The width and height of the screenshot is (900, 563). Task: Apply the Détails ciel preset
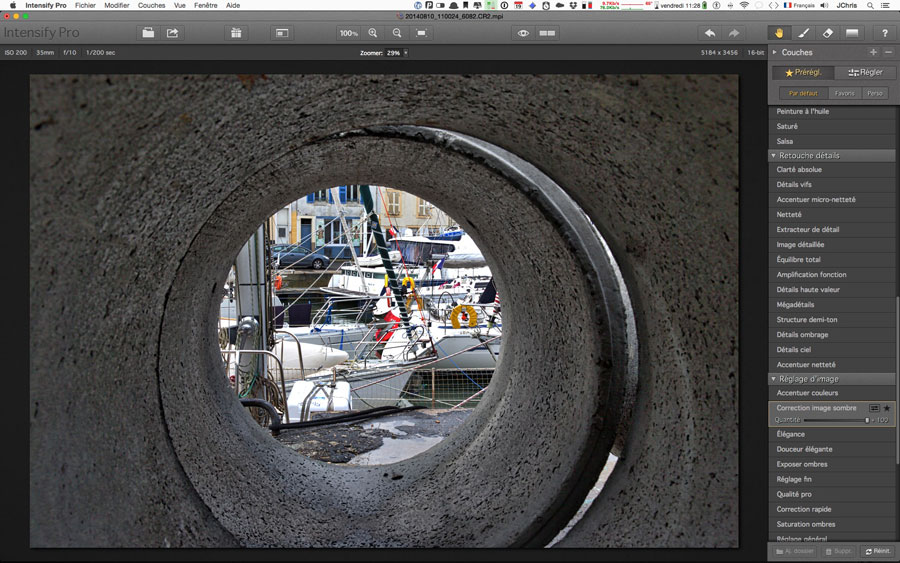832,349
